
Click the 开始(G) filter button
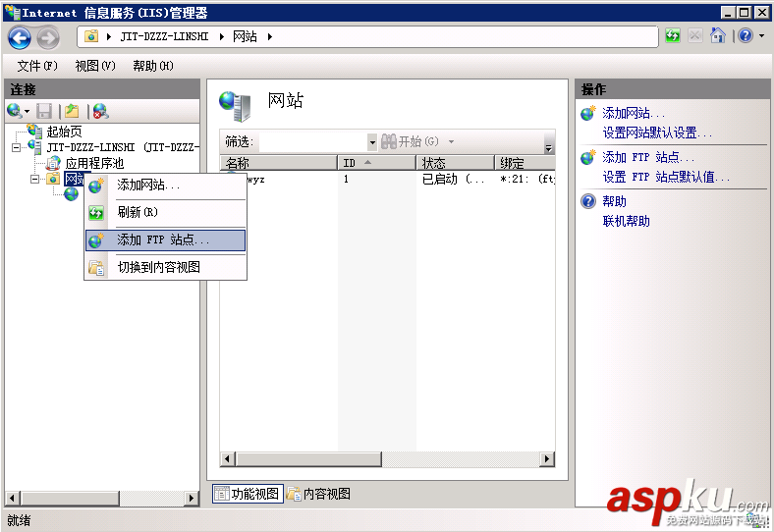point(410,142)
